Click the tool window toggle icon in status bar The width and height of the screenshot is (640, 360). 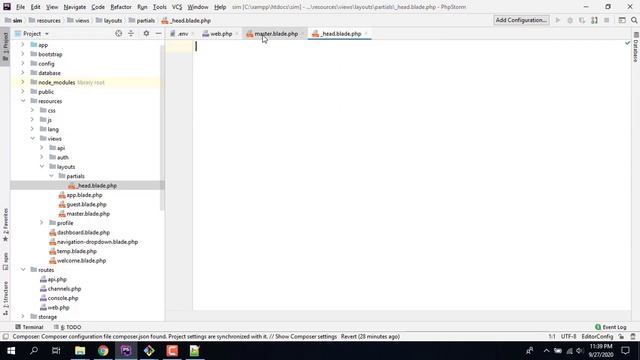click(x=5, y=337)
